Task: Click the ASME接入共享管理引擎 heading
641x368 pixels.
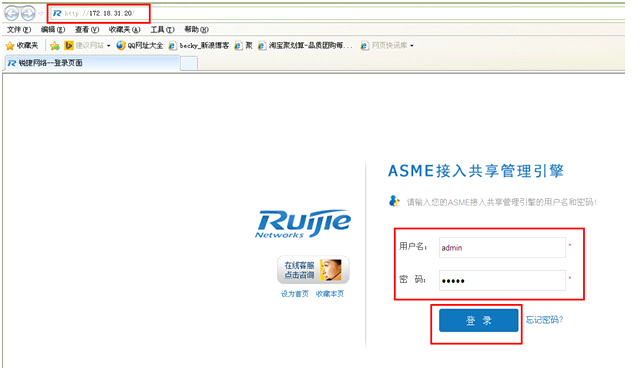Action: [476, 171]
